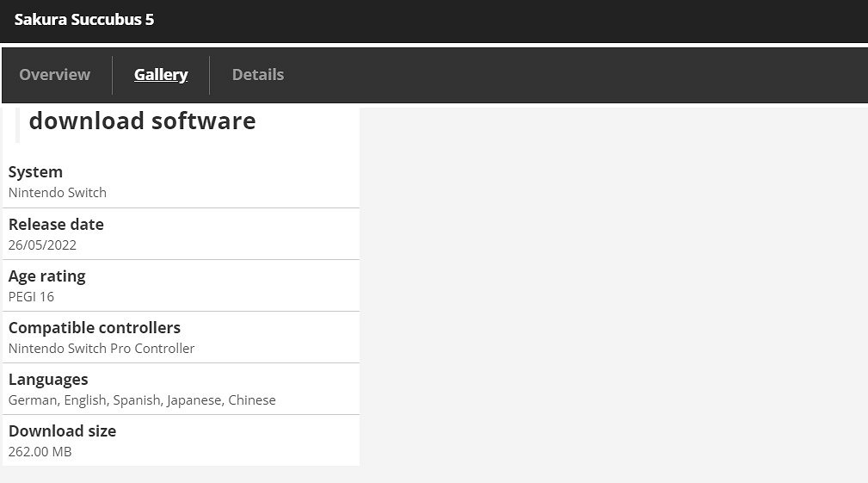Click the Release date label
Image resolution: width=868 pixels, height=483 pixels.
pos(56,224)
